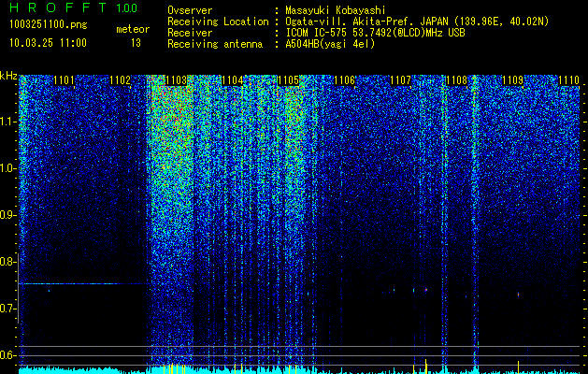This screenshot has width=588, height=374.
Task: Click the 0.8 kHz axis label
Action: (7, 262)
